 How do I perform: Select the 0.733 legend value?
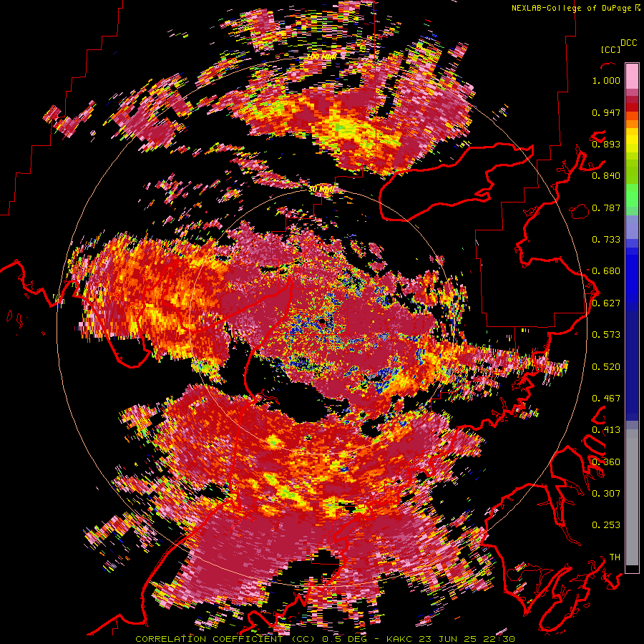click(606, 240)
